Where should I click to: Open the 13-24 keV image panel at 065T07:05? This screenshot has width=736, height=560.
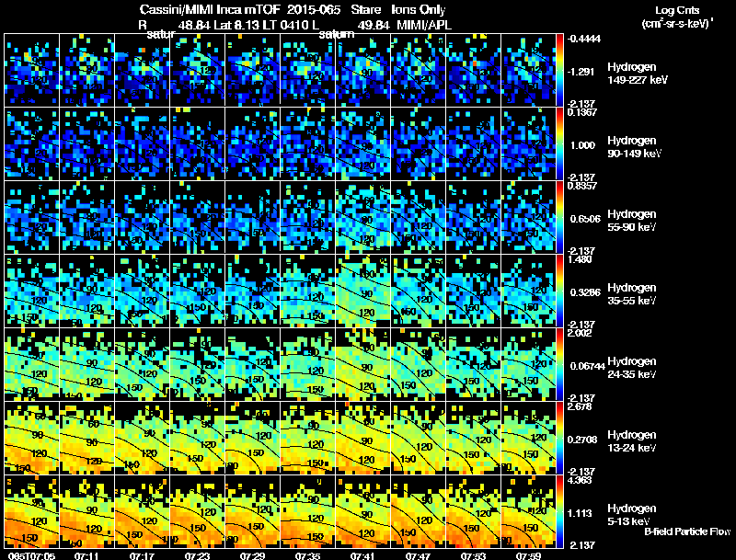pyautogui.click(x=31, y=439)
